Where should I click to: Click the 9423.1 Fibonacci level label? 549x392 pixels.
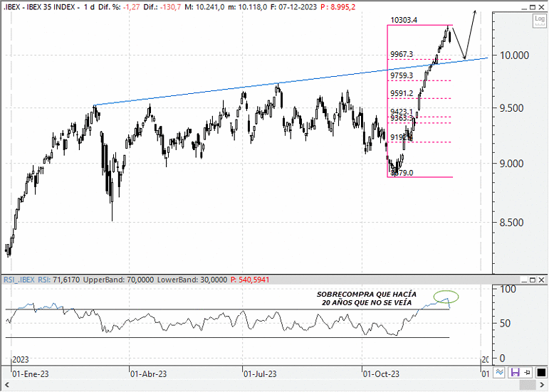[402, 112]
